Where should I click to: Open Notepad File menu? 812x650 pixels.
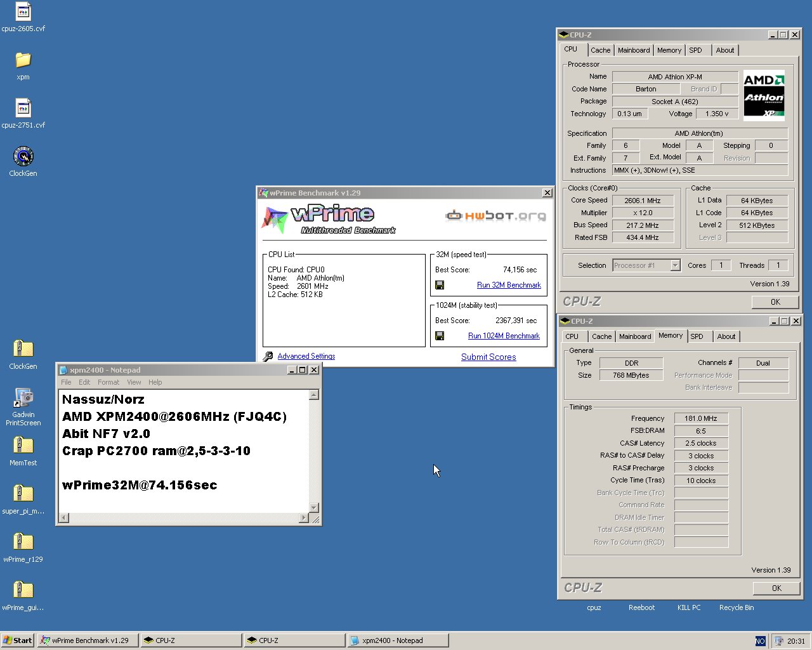[x=66, y=382]
